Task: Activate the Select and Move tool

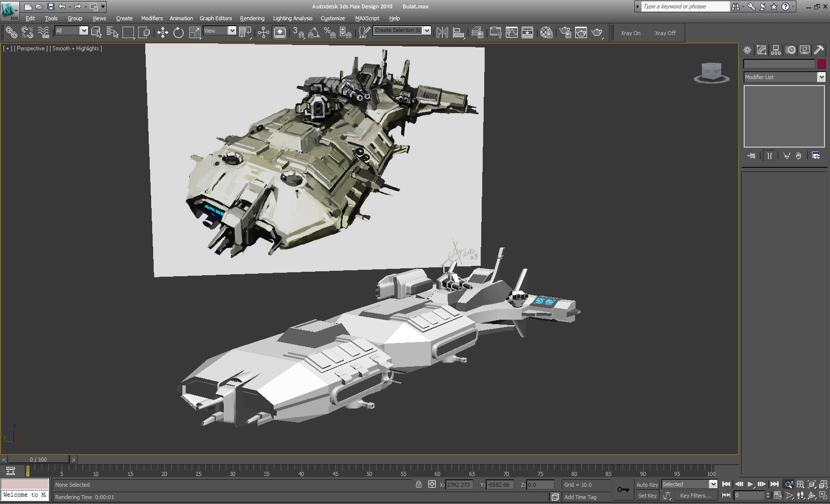Action: [x=163, y=33]
